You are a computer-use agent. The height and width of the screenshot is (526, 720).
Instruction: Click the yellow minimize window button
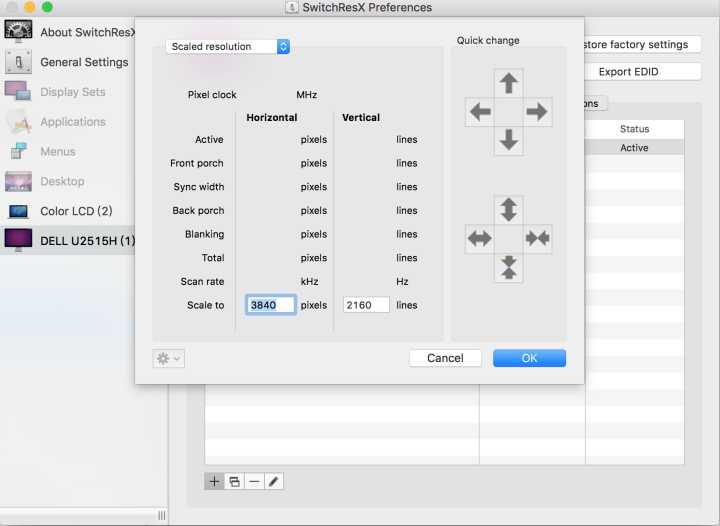coord(30,7)
